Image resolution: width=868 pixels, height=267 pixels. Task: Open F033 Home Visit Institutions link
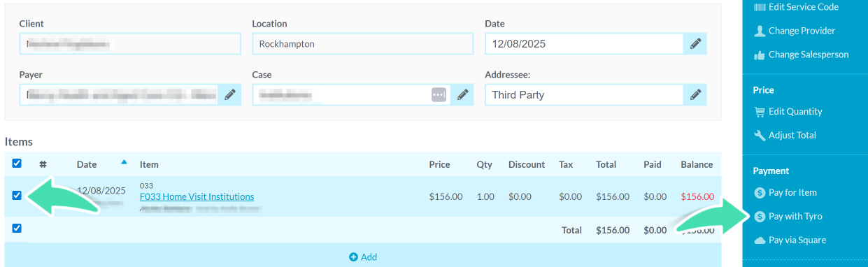[197, 197]
